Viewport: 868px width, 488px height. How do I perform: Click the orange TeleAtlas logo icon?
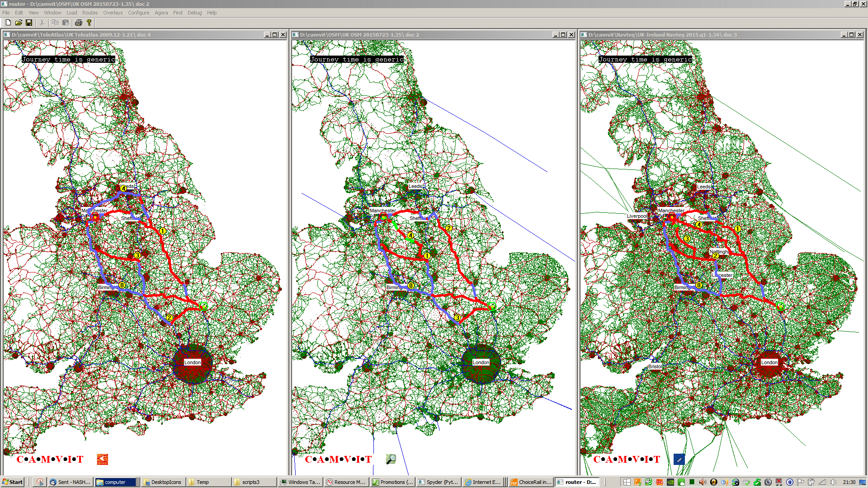pyautogui.click(x=103, y=460)
